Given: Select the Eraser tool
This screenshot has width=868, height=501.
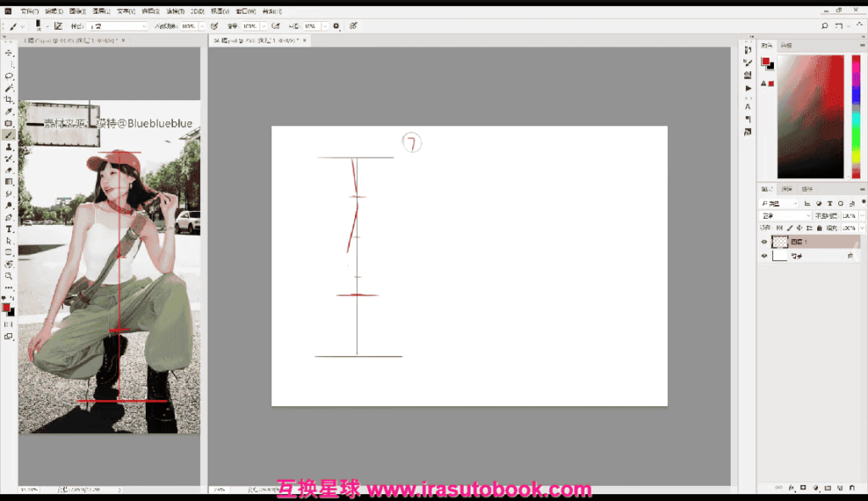Looking at the screenshot, I should 8,170.
